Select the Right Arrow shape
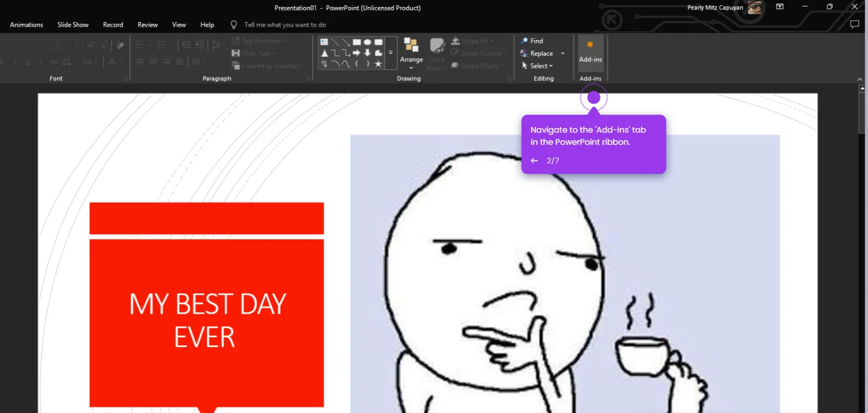The height and width of the screenshot is (413, 868). pos(357,53)
